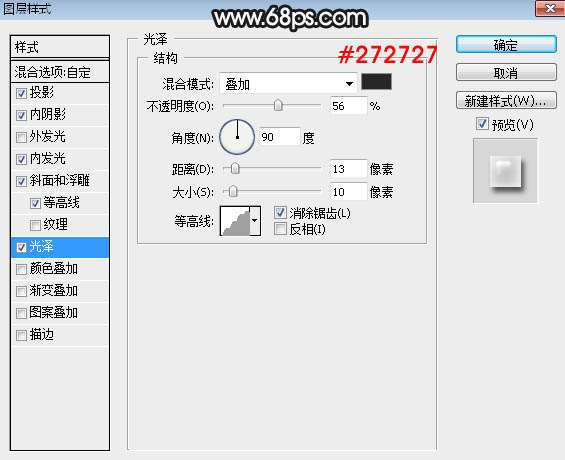Click the angle dial control
Viewport: 565px width, 460px height.
click(237, 137)
